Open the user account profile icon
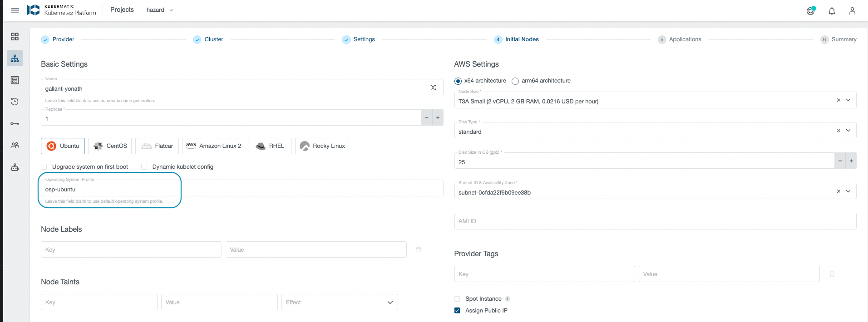Viewport: 868px width, 322px height. point(852,11)
